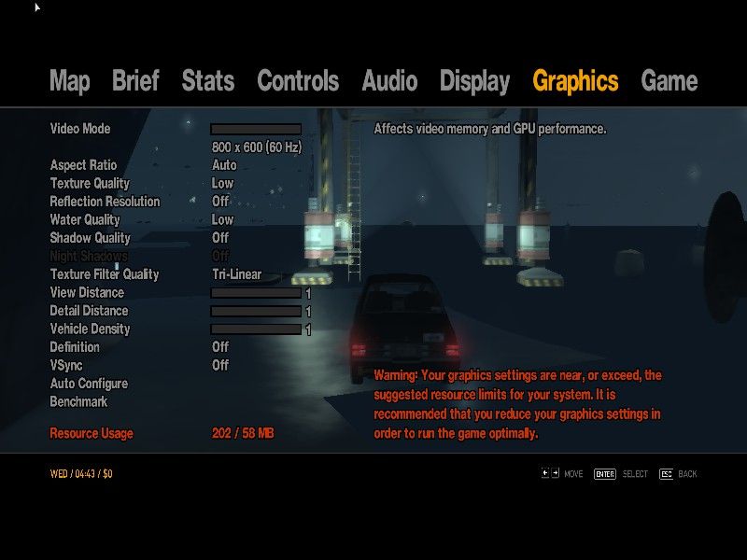The height and width of the screenshot is (560, 747).
Task: Click the disabled Night Shadows Off value
Action: [x=220, y=256]
